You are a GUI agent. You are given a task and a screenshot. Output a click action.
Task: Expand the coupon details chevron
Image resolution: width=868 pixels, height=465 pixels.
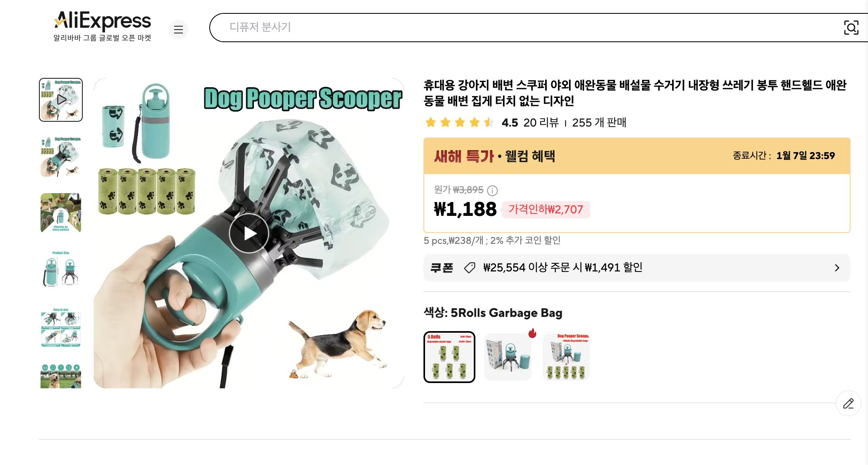(837, 268)
